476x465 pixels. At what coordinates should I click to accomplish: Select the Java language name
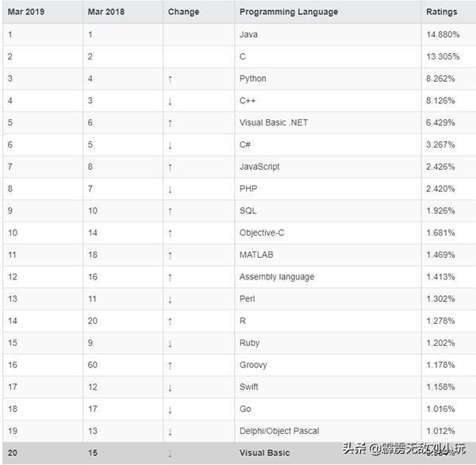pyautogui.click(x=248, y=35)
